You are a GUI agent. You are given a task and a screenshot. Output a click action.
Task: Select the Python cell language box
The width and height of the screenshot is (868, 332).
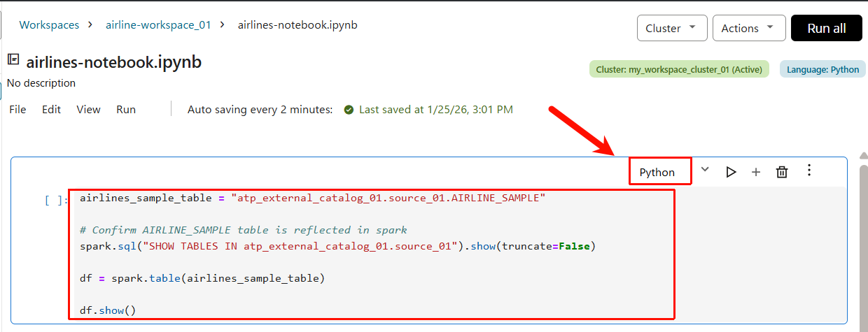coord(660,172)
